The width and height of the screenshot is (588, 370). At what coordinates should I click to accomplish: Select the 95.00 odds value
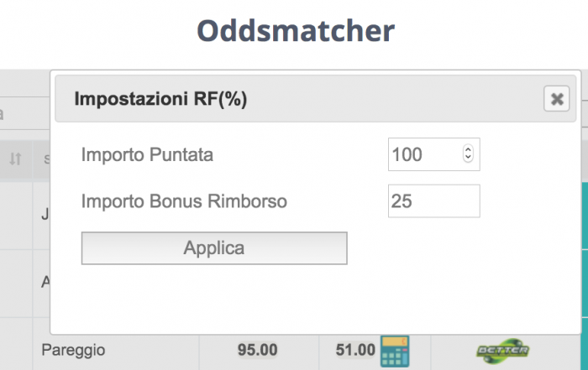257,350
